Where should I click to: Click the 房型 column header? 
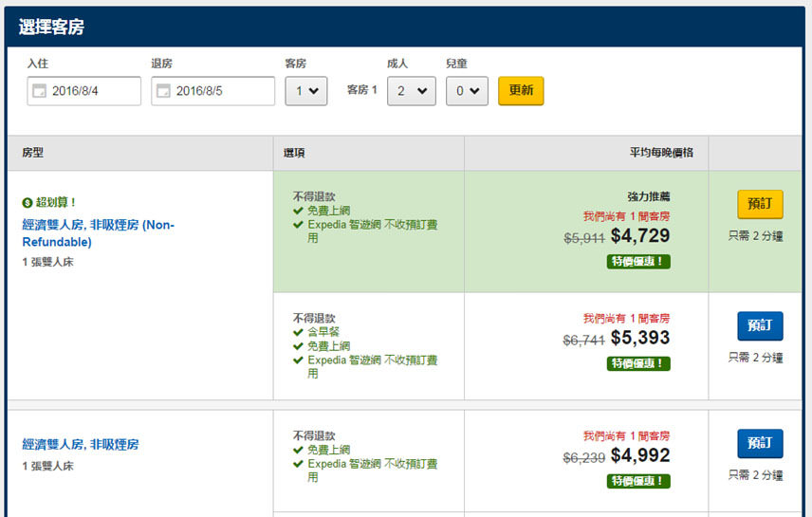[33, 153]
